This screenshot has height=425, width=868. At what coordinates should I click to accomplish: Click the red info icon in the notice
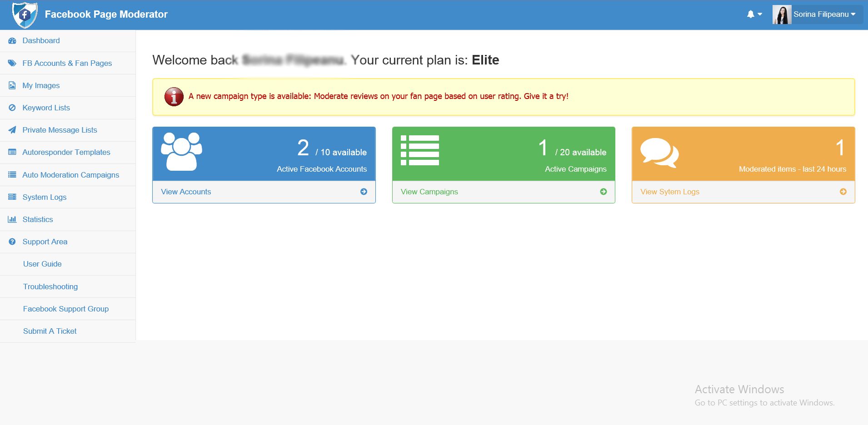tap(174, 96)
